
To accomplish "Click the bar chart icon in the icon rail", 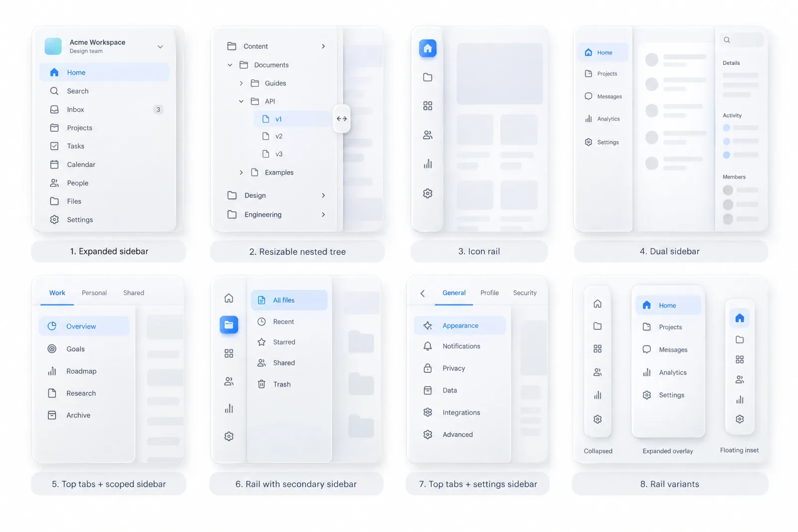I will coord(427,164).
